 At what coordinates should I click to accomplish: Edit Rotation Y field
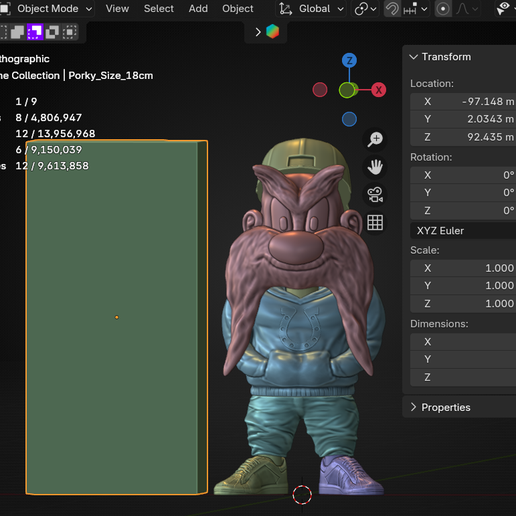pyautogui.click(x=463, y=193)
